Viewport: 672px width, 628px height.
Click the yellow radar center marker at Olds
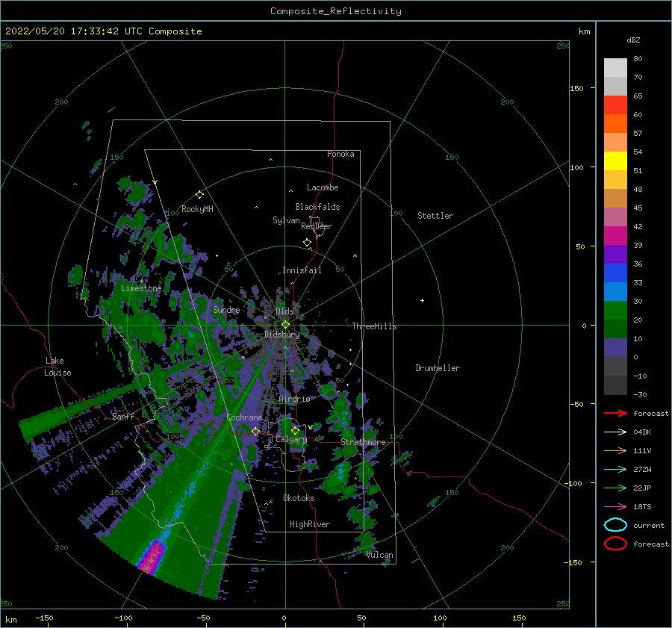pyautogui.click(x=285, y=325)
